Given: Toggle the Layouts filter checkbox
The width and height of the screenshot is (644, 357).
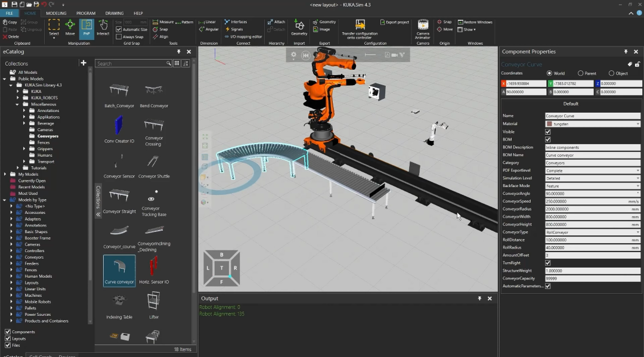Looking at the screenshot, I should coord(7,339).
